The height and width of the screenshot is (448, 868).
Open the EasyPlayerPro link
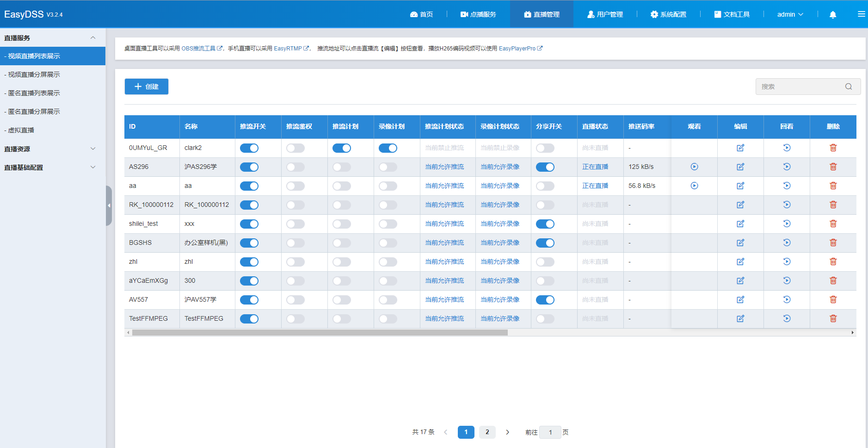[x=521, y=48]
